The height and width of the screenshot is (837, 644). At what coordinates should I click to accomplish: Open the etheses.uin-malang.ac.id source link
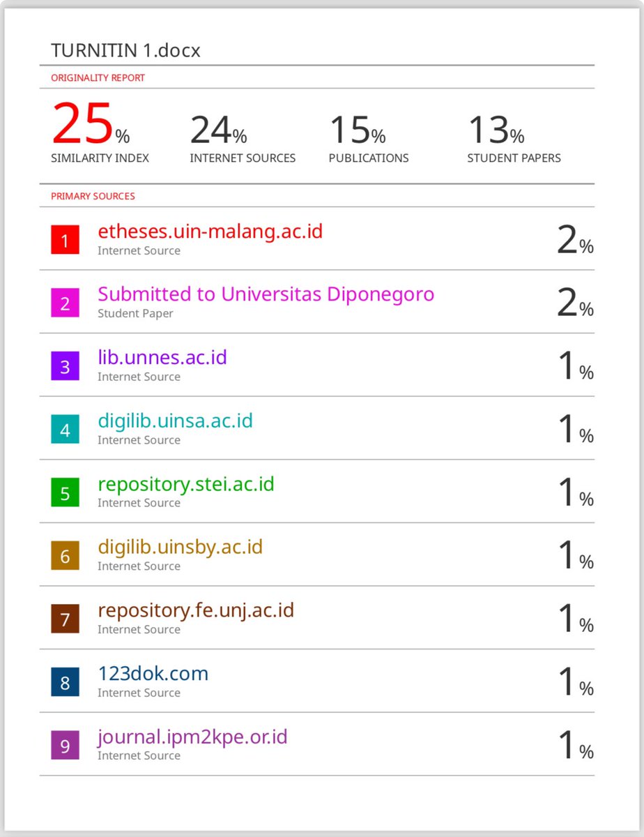210,231
